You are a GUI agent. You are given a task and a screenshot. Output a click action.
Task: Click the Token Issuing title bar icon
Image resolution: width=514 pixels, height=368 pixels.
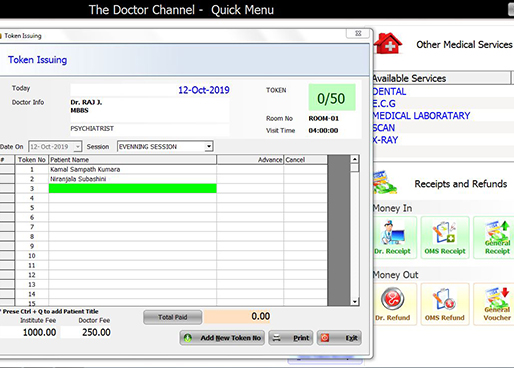pyautogui.click(x=1, y=36)
